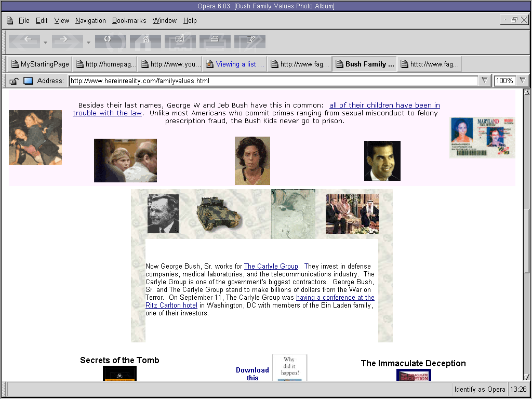Open the File menu

pos(24,21)
